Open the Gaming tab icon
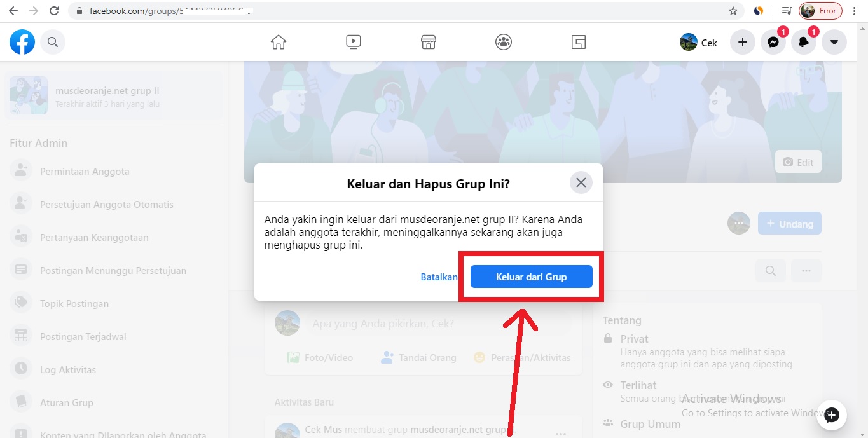This screenshot has width=868, height=438. [x=578, y=42]
